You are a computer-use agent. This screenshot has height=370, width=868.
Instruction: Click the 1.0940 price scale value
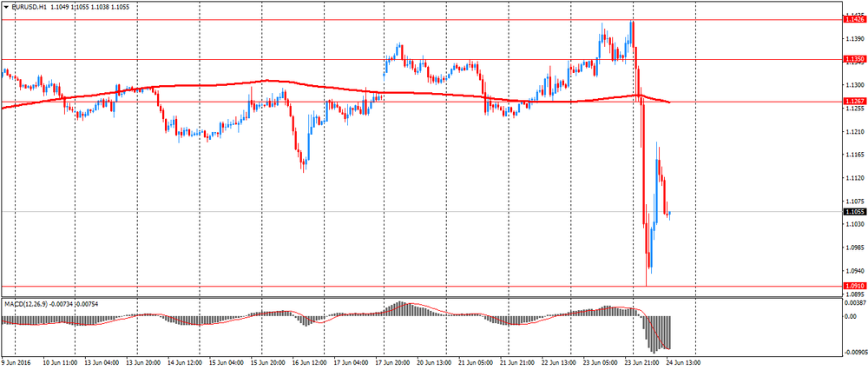click(x=853, y=271)
